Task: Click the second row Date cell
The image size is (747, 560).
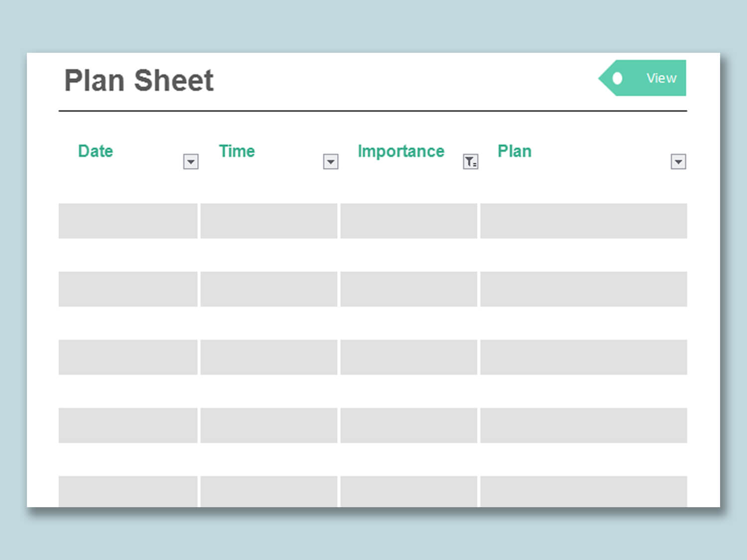Action: tap(128, 289)
